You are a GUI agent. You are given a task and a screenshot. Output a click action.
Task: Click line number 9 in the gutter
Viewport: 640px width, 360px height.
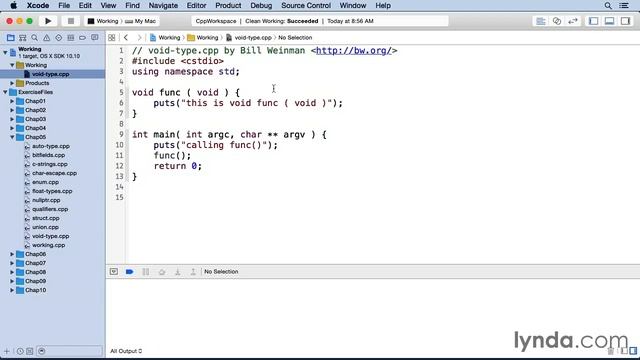(x=121, y=134)
